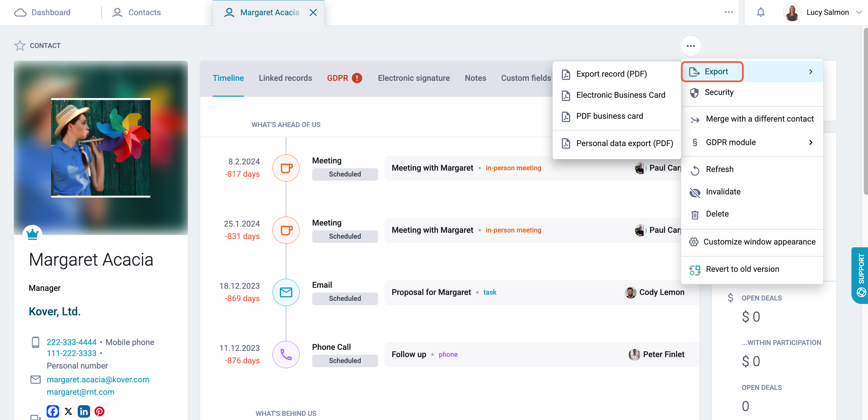Viewport: 868px width, 420px height.
Task: Switch to the Linked records tab
Action: point(285,78)
